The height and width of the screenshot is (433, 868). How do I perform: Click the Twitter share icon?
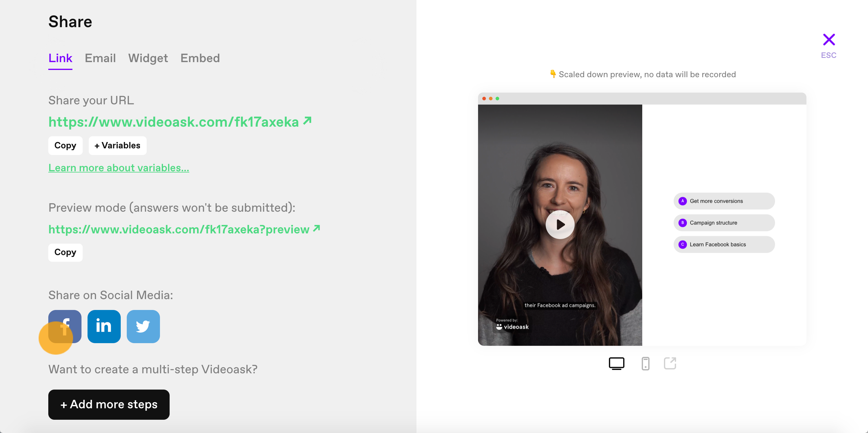143,326
